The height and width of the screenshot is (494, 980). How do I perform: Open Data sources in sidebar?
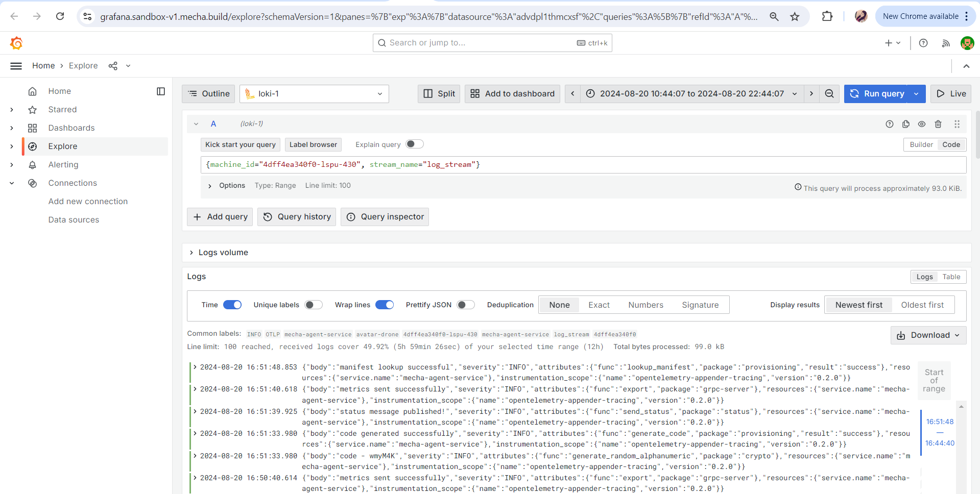point(74,220)
